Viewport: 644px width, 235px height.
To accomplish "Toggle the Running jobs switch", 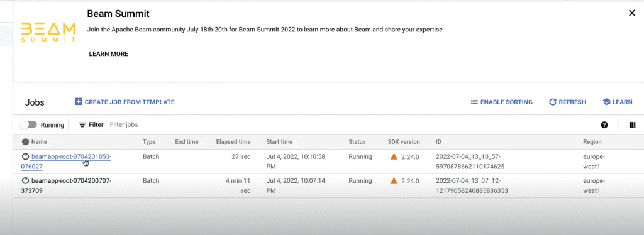I will [28, 124].
